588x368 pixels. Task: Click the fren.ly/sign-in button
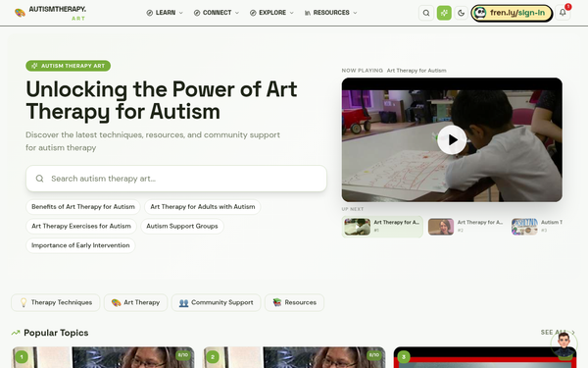(512, 13)
